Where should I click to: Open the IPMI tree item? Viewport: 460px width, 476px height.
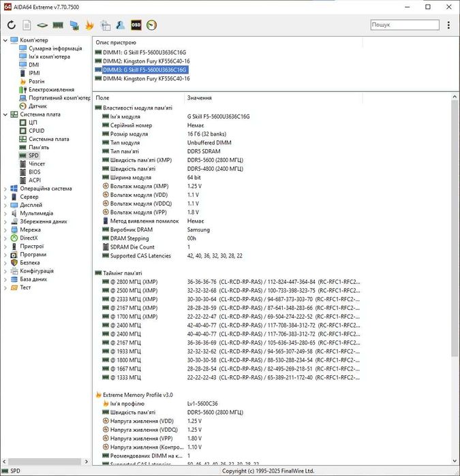(x=34, y=73)
